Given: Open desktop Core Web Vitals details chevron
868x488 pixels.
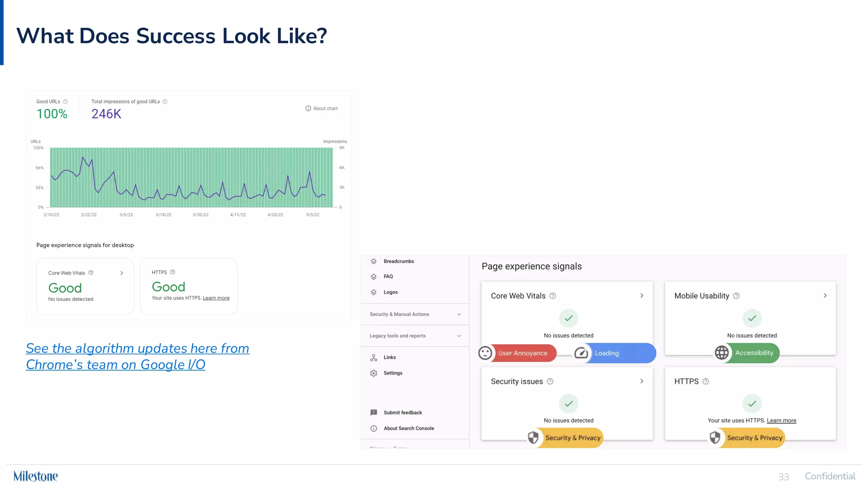Looking at the screenshot, I should tap(122, 273).
